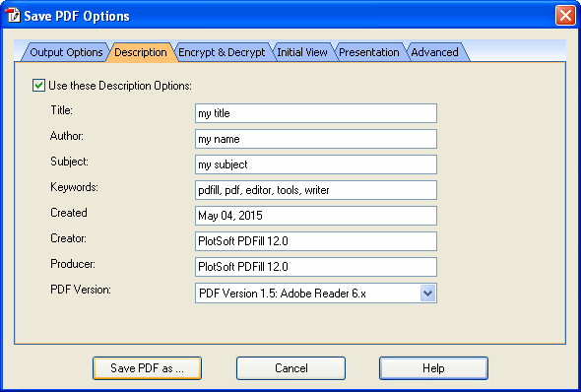Switch to the Output Options tab

(x=66, y=52)
